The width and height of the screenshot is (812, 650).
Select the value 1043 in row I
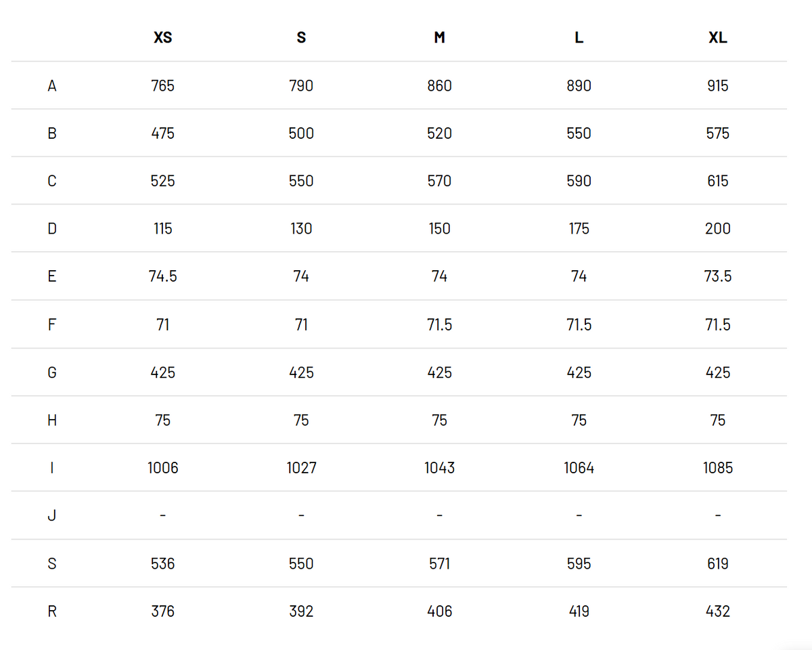pyautogui.click(x=439, y=468)
